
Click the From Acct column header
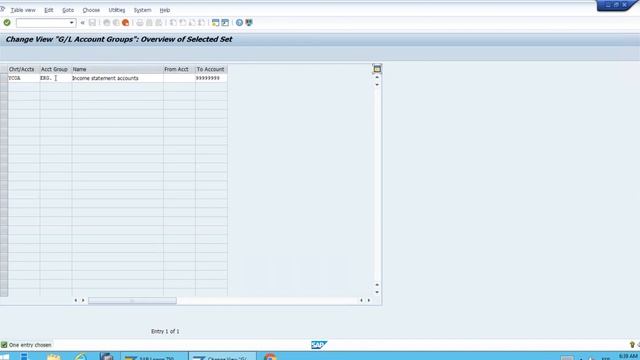[x=179, y=69]
